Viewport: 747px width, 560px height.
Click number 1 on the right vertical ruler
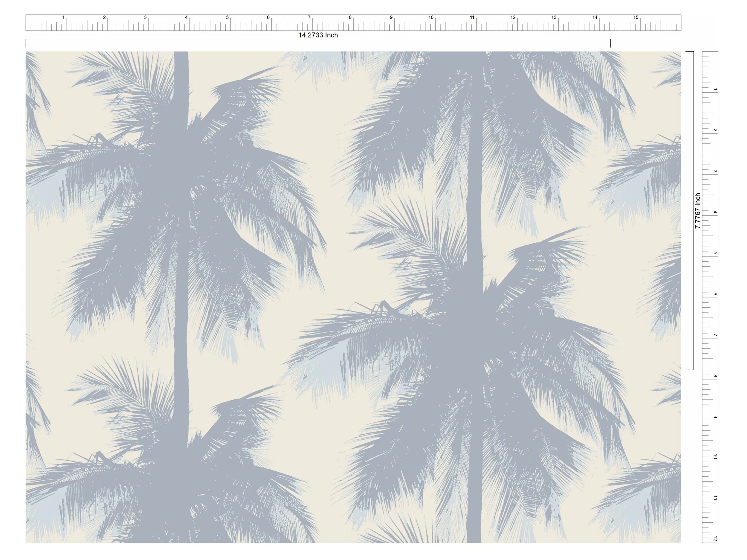pyautogui.click(x=715, y=90)
